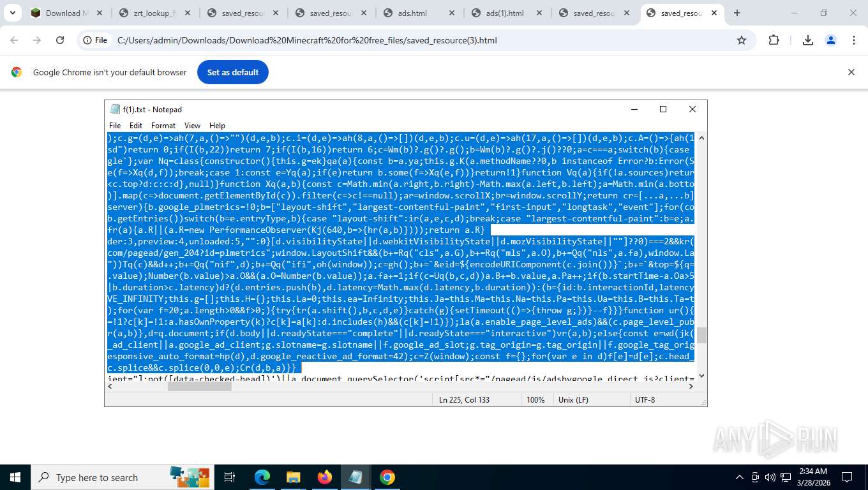Viewport: 868px width, 490px height.
Task: Switch to Chrome taskbar button
Action: 387,477
